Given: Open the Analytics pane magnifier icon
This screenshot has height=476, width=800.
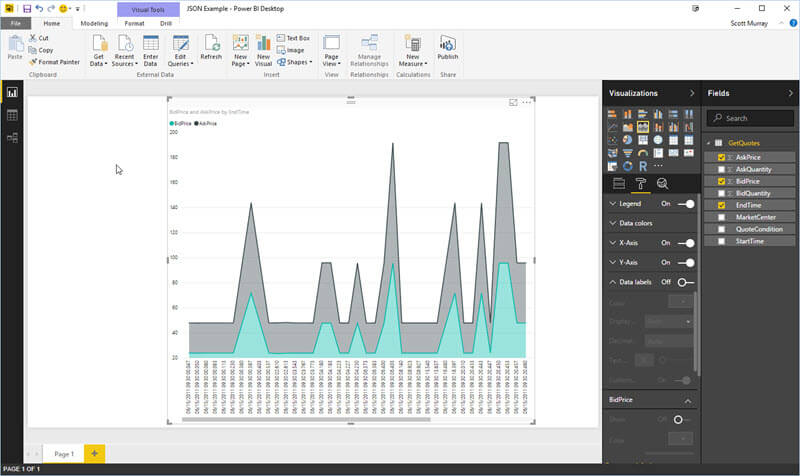Looking at the screenshot, I should [x=662, y=183].
